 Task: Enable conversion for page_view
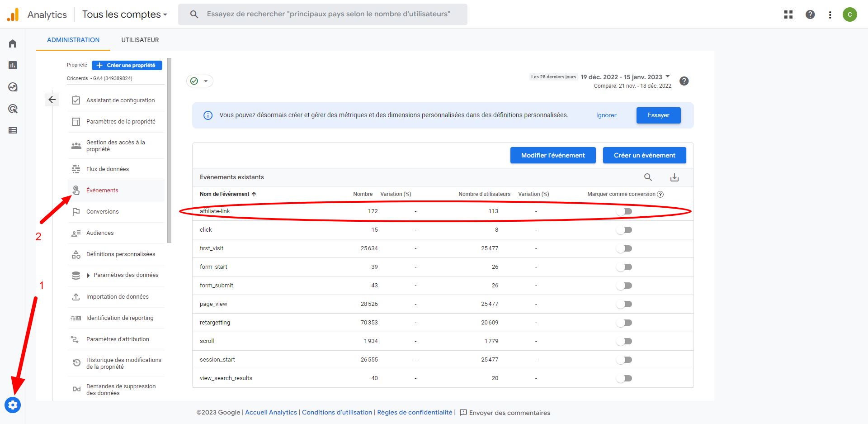coord(624,304)
